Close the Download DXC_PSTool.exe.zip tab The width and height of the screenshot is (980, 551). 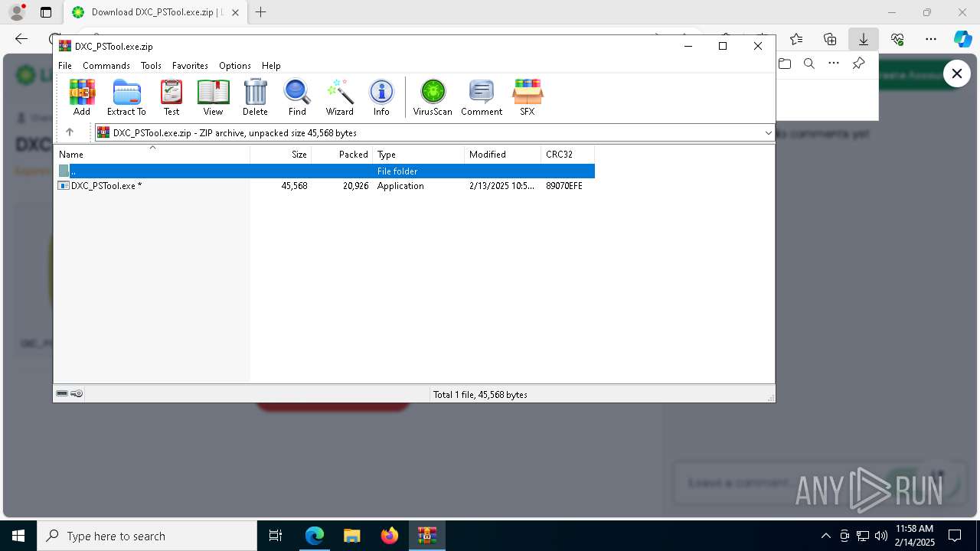235,12
